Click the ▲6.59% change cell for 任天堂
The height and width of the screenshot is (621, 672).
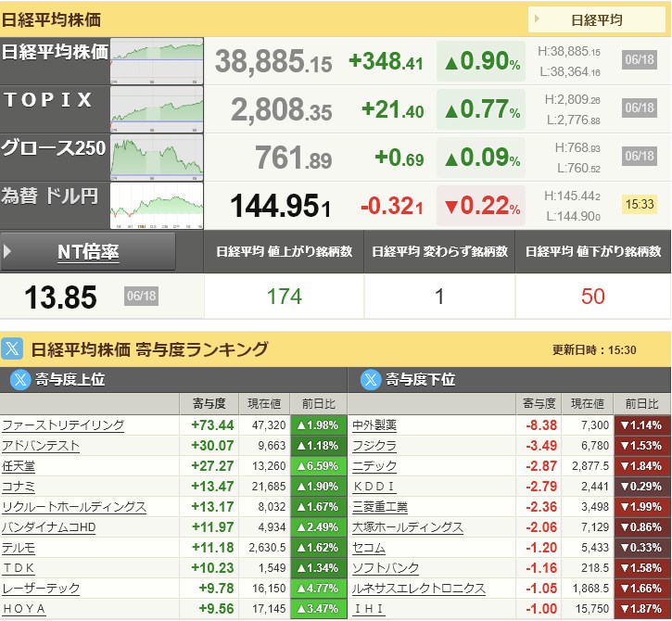point(318,466)
